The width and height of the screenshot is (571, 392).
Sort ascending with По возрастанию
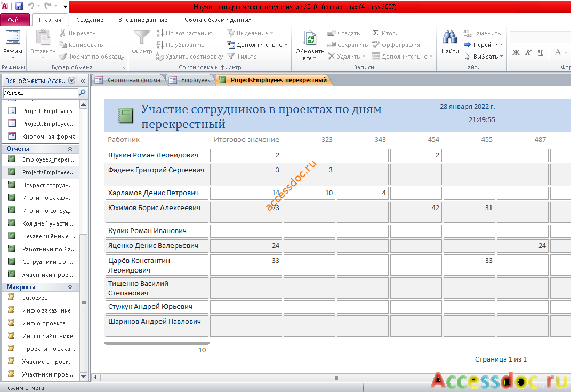184,33
